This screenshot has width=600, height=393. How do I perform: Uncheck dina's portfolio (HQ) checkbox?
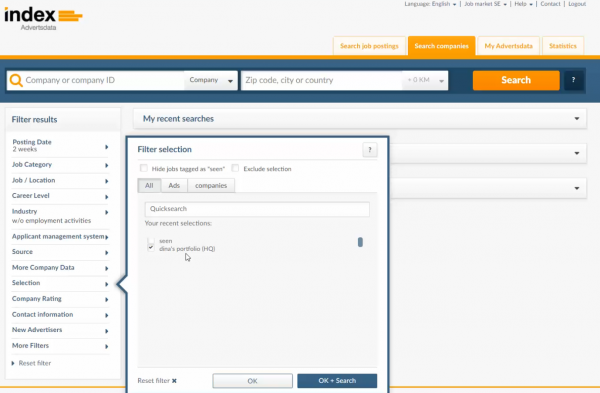point(151,248)
